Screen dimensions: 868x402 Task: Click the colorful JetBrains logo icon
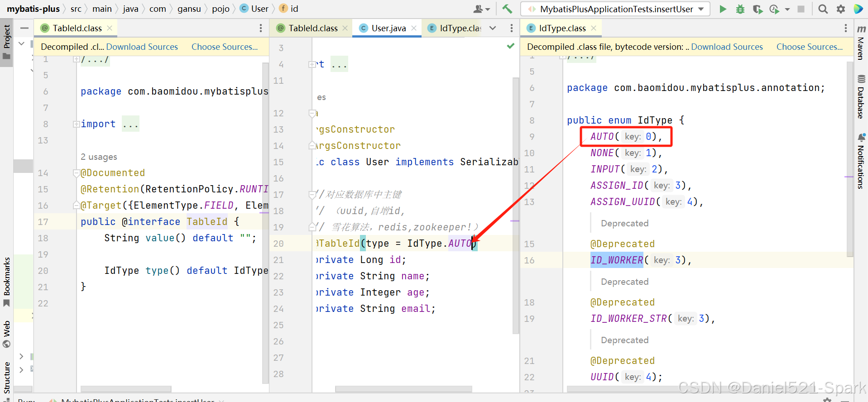[x=858, y=9]
